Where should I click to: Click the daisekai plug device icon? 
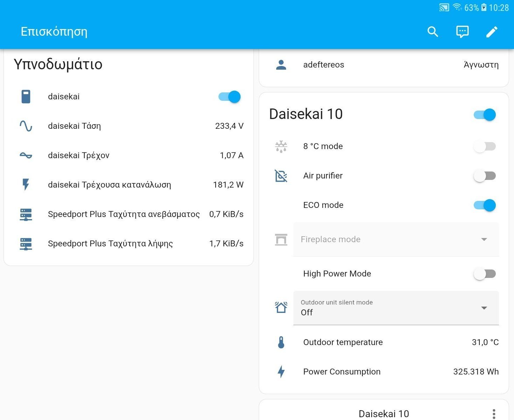(x=26, y=97)
